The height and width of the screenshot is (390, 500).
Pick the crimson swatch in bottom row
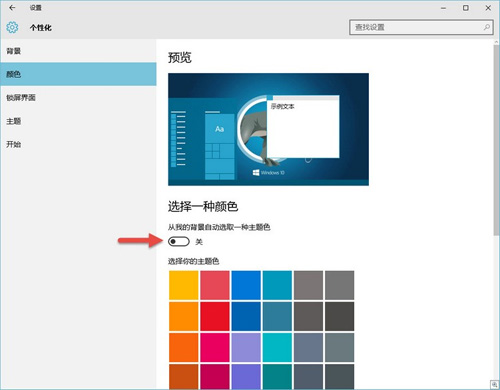(215, 377)
